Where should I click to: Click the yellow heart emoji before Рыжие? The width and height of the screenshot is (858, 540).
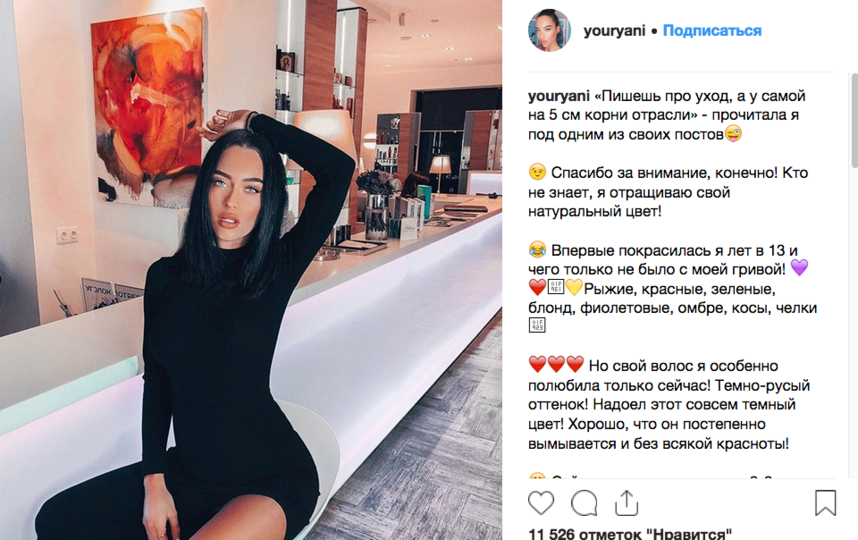tap(574, 287)
